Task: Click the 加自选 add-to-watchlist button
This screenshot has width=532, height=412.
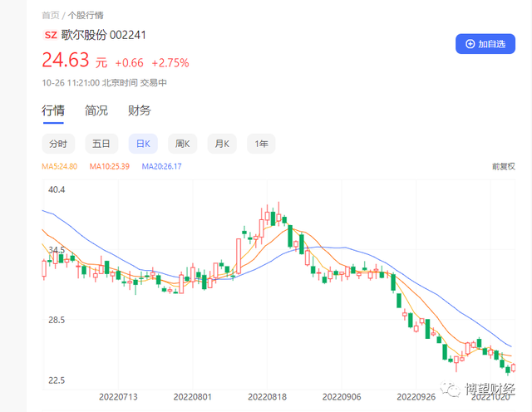Action: click(x=485, y=44)
